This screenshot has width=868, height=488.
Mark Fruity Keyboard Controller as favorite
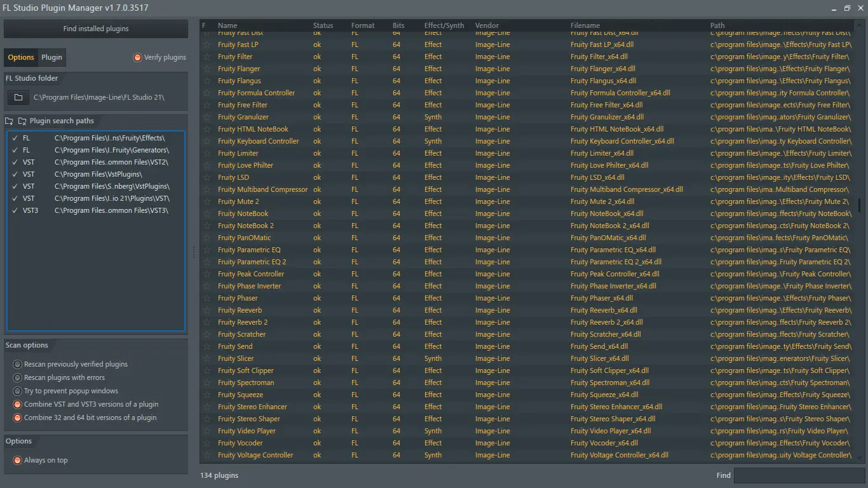[207, 141]
